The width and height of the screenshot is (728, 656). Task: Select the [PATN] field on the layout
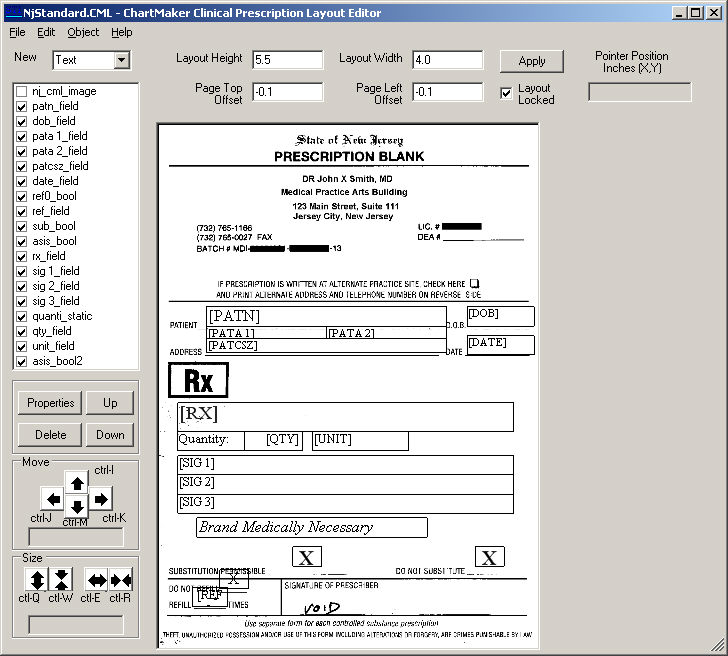pyautogui.click(x=326, y=317)
